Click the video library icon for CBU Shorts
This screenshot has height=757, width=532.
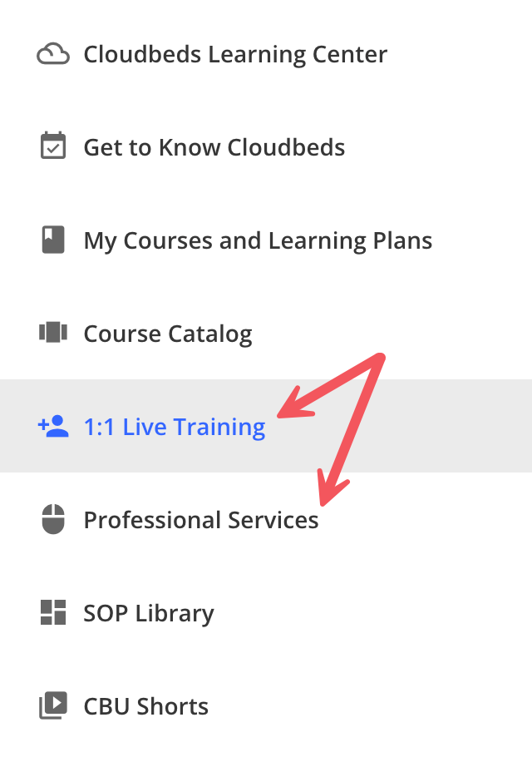[53, 706]
